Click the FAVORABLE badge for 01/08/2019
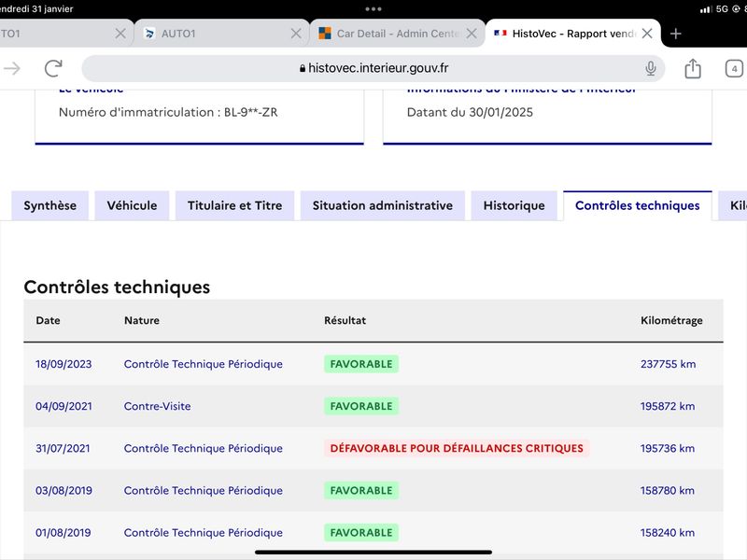The width and height of the screenshot is (747, 560). click(361, 533)
